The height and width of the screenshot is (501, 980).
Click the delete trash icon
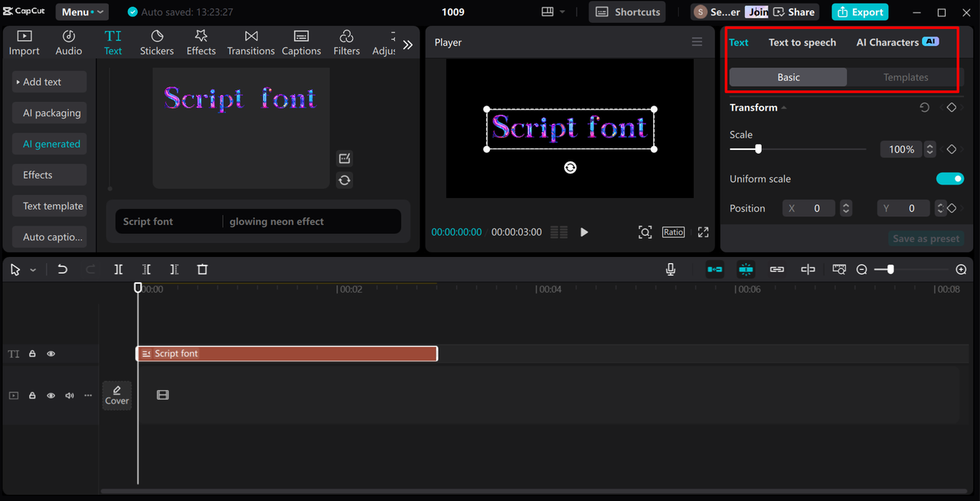pyautogui.click(x=202, y=269)
